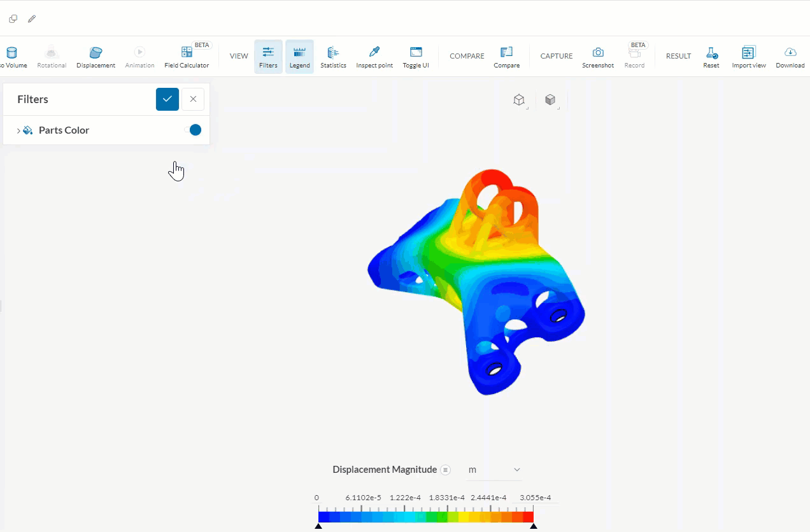Toggle the Parts Color switch off
This screenshot has height=532, width=810.
193,130
